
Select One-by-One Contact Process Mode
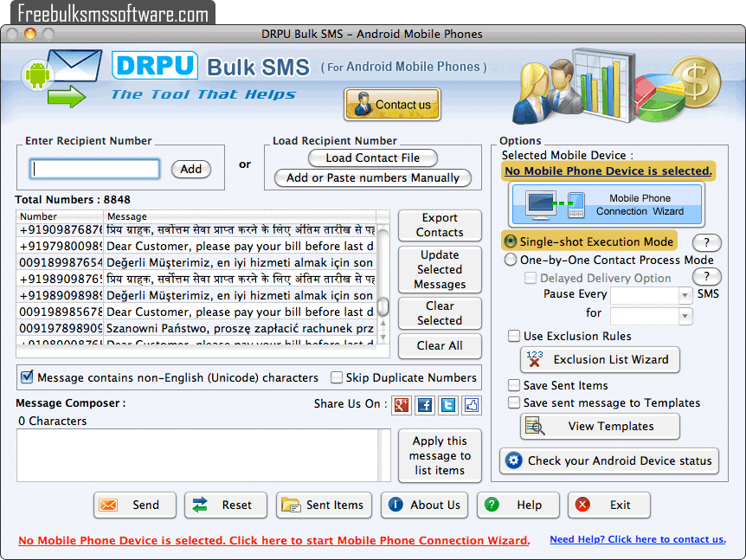tap(511, 260)
